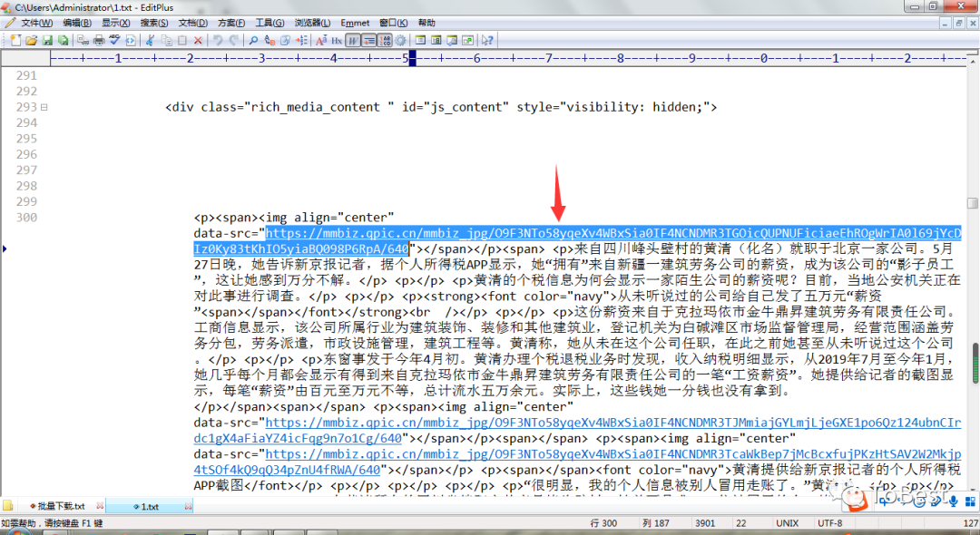
Task: Click the microphone icon in bottom-right tray
Action: pos(953,501)
